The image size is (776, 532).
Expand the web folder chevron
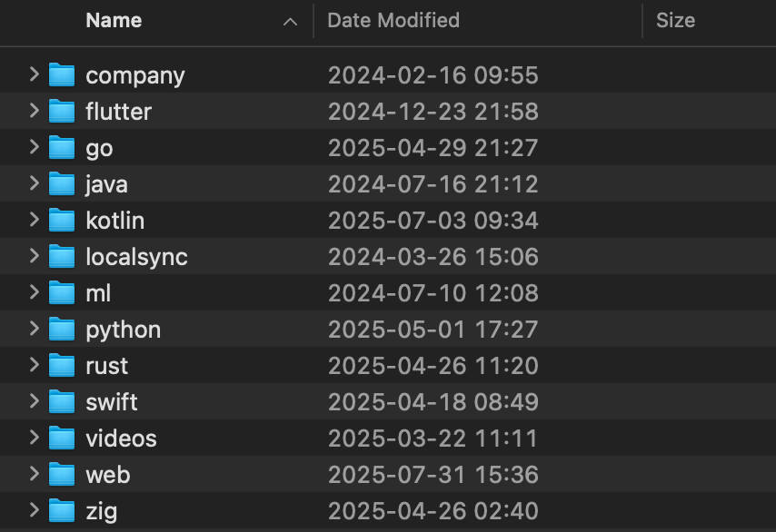click(x=35, y=474)
